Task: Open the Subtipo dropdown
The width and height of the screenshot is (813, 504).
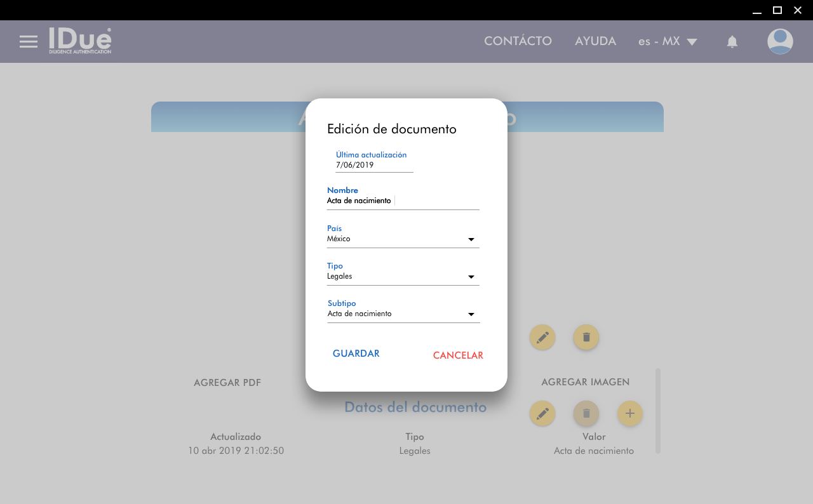Action: coord(403,314)
